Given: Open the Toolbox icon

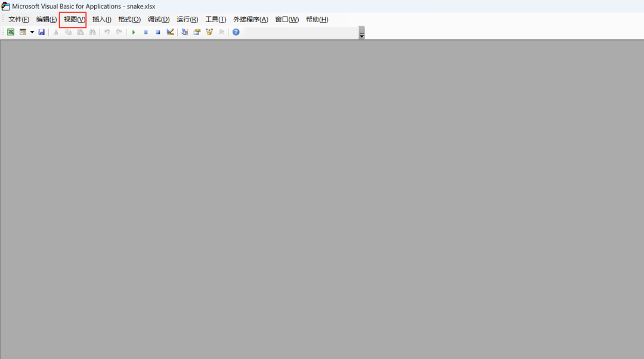Looking at the screenshot, I should coord(221,32).
